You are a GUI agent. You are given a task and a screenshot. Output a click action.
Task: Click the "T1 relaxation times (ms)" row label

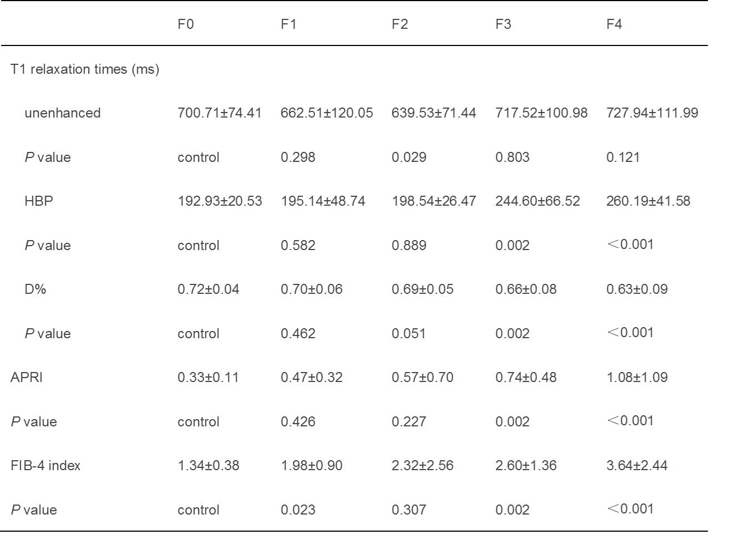point(85,69)
